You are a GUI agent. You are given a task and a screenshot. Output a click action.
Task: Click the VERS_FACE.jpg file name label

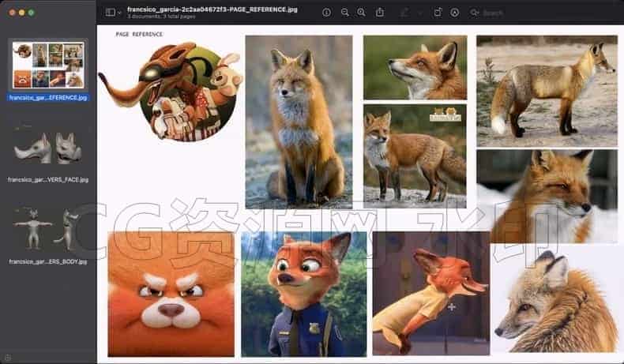tap(48, 180)
